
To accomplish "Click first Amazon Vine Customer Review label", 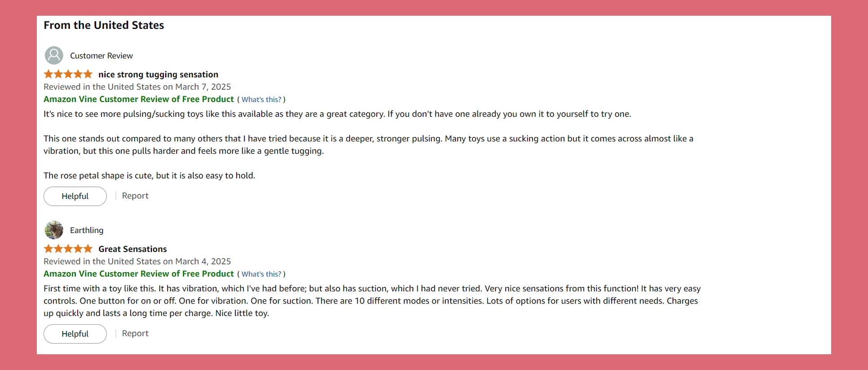I will tap(139, 99).
